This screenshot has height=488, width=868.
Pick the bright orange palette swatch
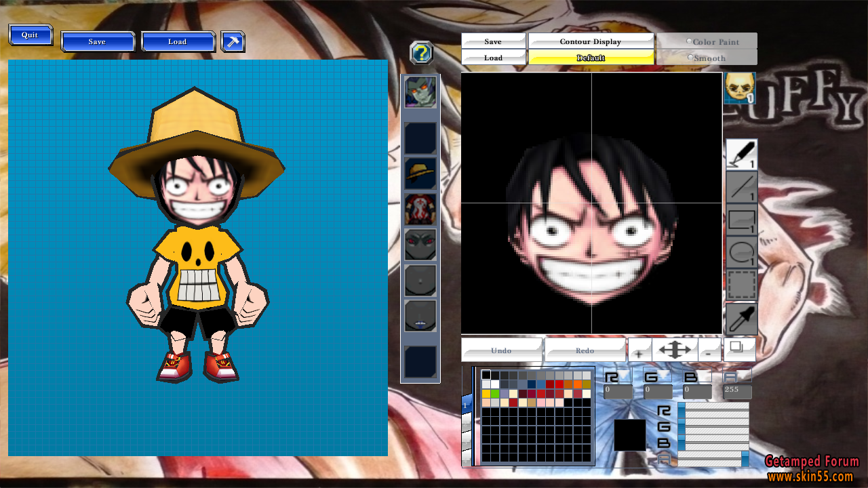coord(578,384)
